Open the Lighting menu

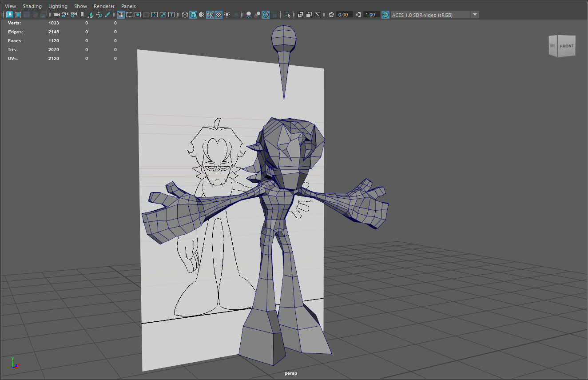tap(58, 6)
